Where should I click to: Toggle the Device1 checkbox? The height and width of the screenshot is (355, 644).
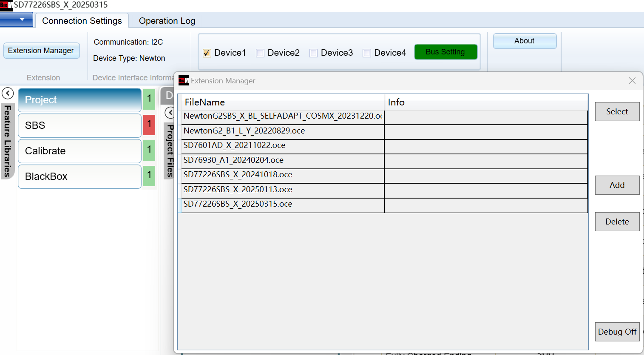click(207, 53)
